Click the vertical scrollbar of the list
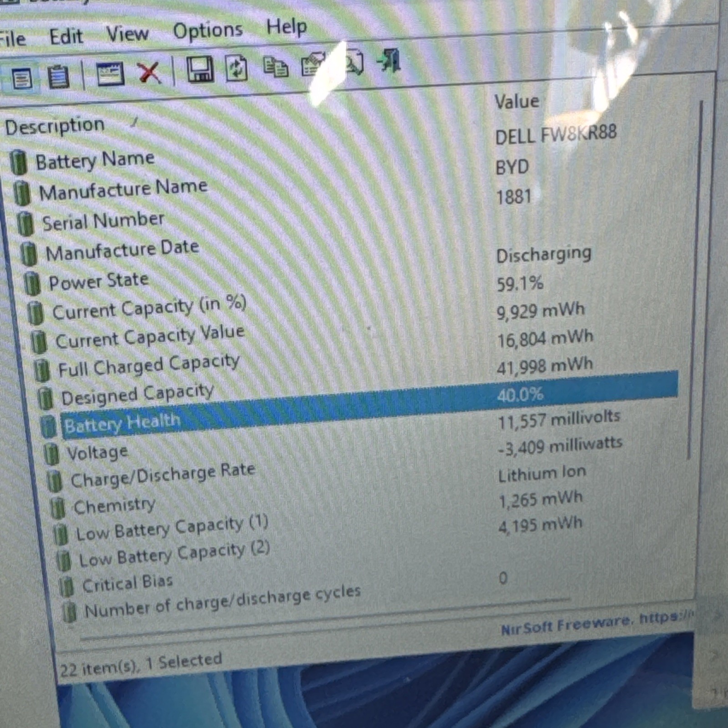Viewport: 728px width, 728px height. coord(695,280)
